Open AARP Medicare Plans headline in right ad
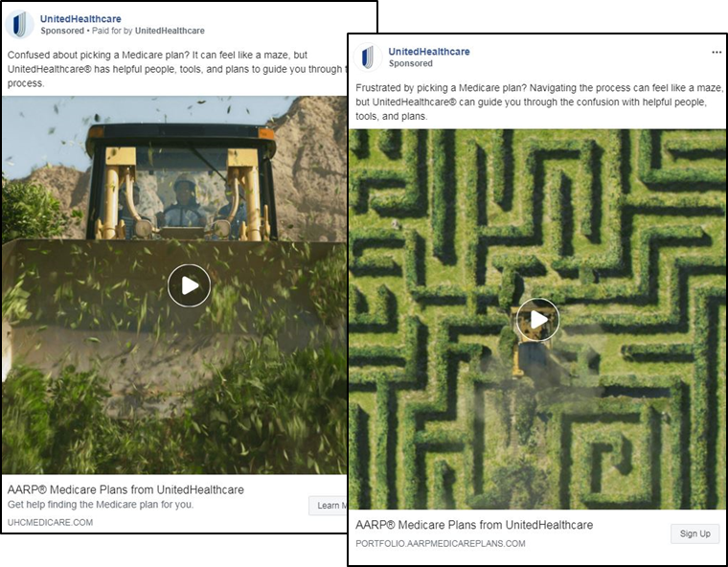The image size is (728, 567). click(x=474, y=525)
